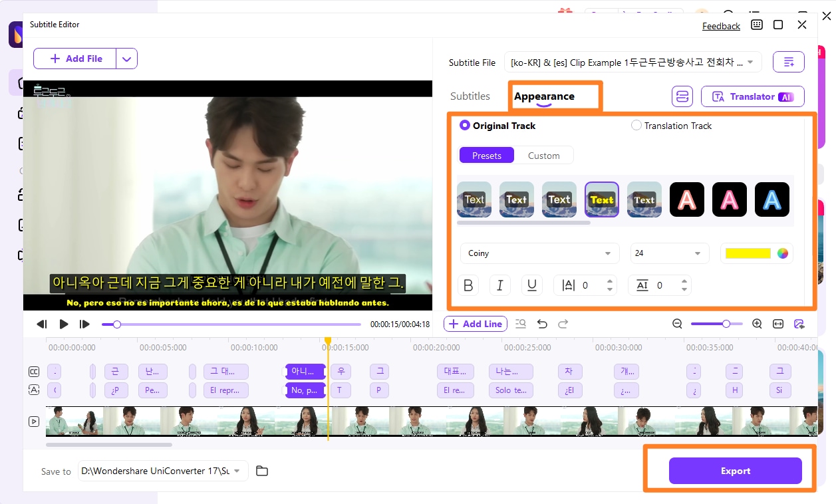Image resolution: width=836 pixels, height=504 pixels.
Task: Switch to the Appearance tab
Action: 545,96
